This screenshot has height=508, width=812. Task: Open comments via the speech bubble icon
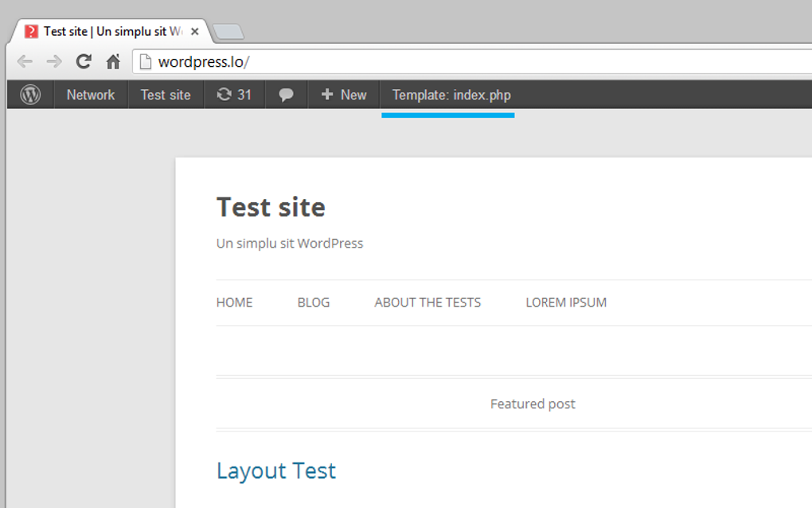pyautogui.click(x=286, y=95)
